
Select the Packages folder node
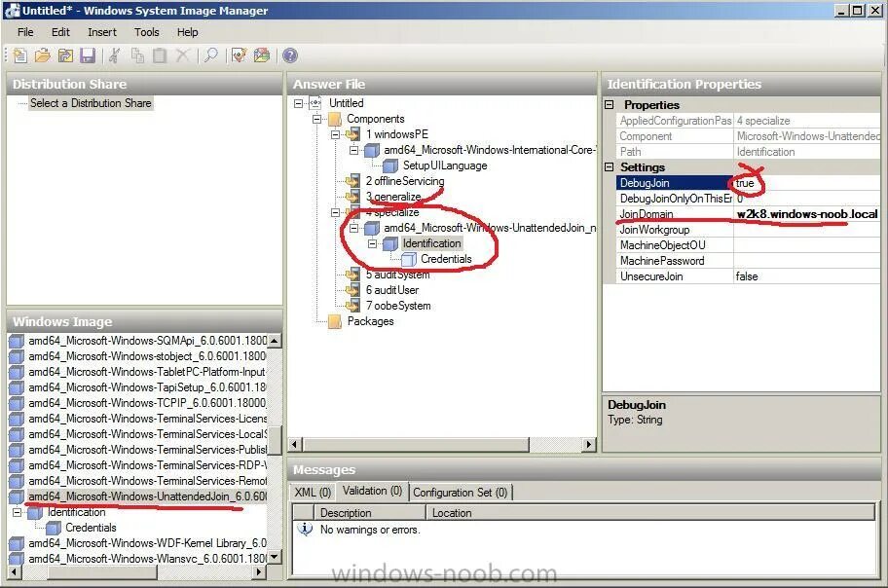click(x=370, y=321)
